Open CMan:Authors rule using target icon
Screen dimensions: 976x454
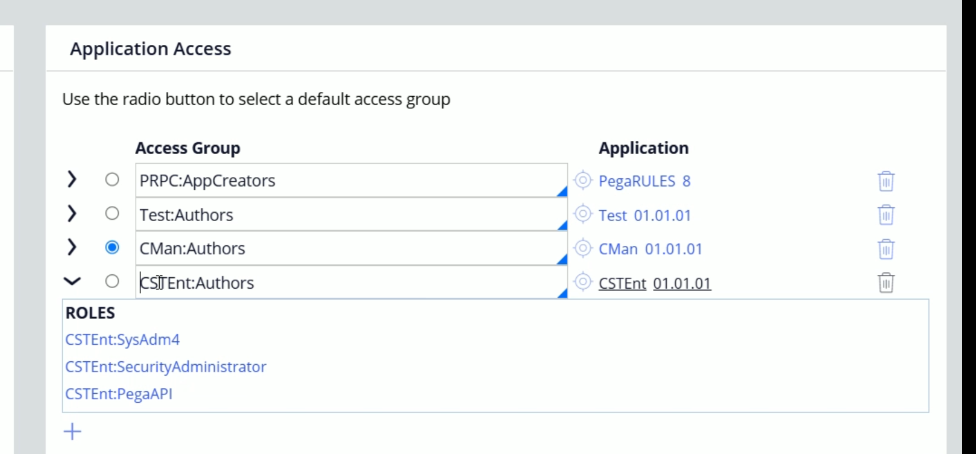point(582,248)
